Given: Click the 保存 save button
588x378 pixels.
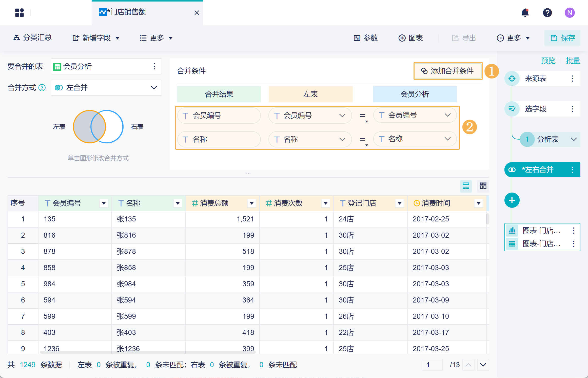Looking at the screenshot, I should point(562,38).
